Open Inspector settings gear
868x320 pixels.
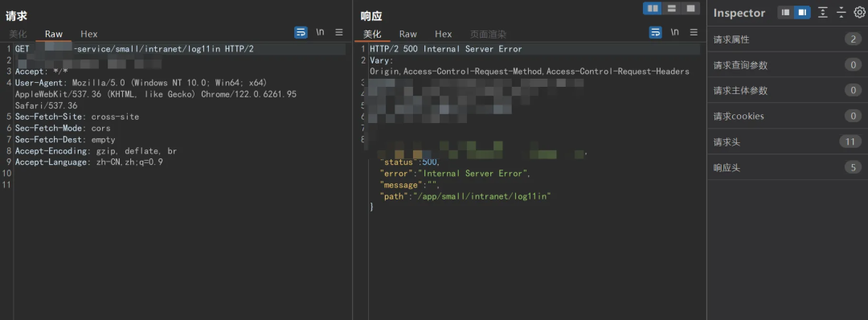pyautogui.click(x=859, y=12)
